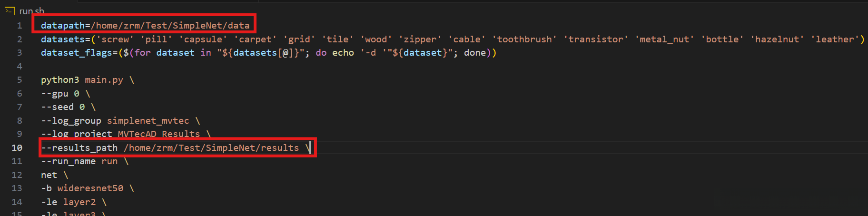Click the --seed argument
This screenshot has width=868, height=216.
(57, 107)
